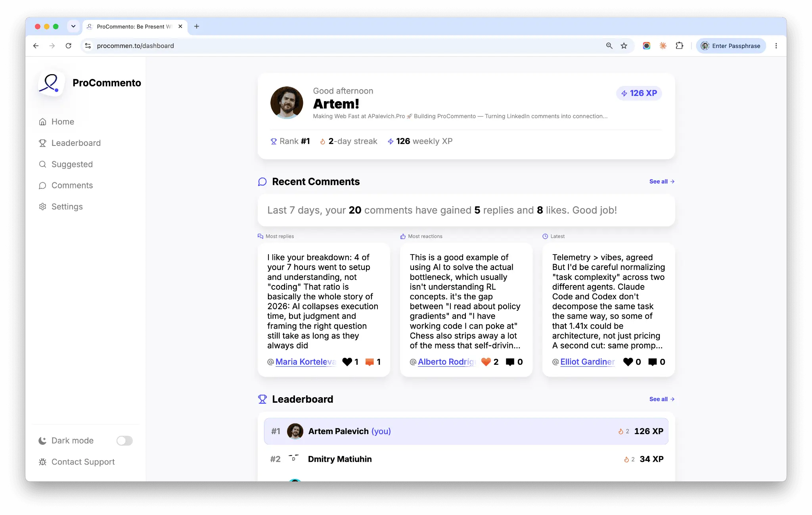812x515 pixels.
Task: Go to Suggested in the sidebar
Action: [66, 164]
